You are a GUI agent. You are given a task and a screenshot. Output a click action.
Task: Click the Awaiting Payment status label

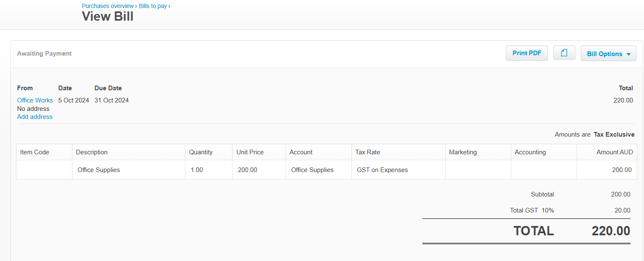click(x=44, y=54)
